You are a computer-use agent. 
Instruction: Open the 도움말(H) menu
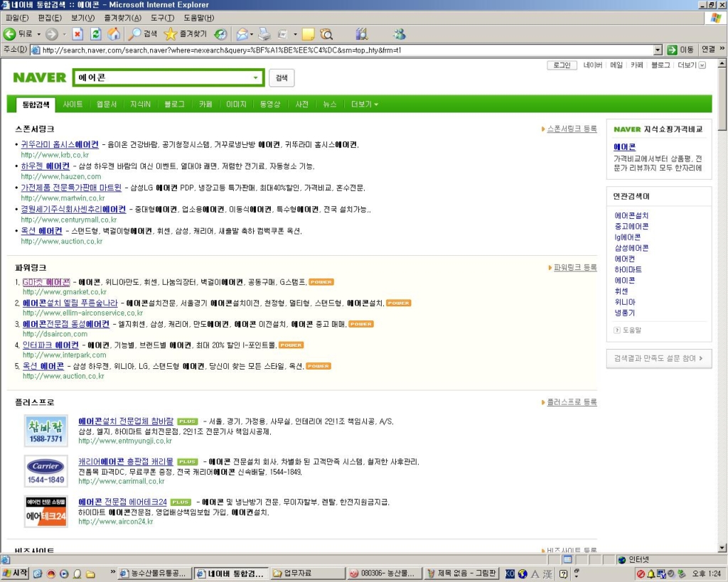199,18
